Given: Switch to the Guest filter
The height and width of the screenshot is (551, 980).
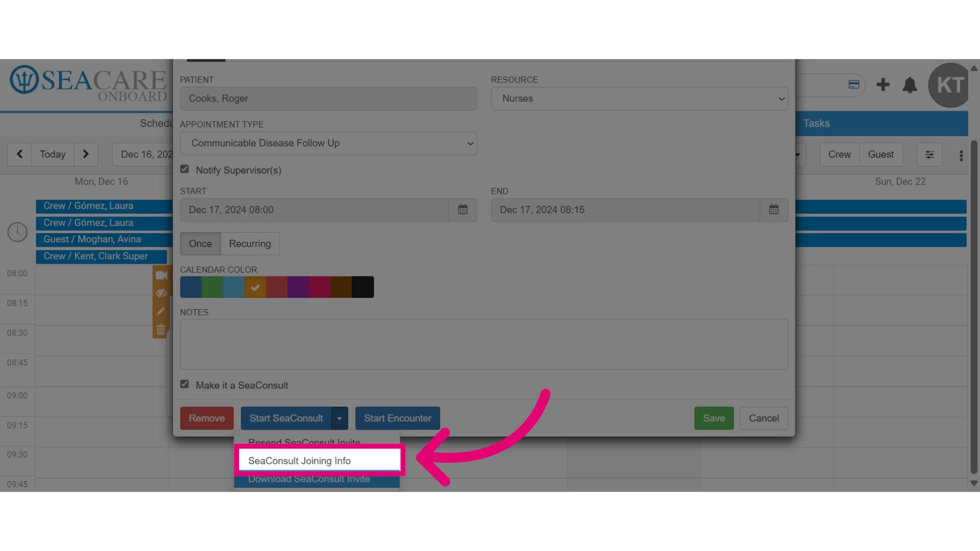Looking at the screenshot, I should click(881, 155).
